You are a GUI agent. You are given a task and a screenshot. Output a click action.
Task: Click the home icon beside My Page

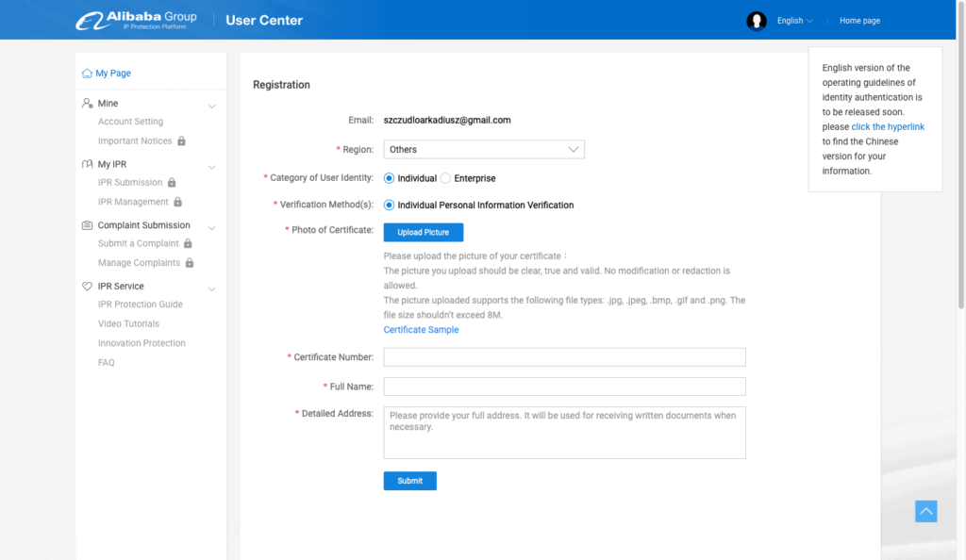pyautogui.click(x=87, y=74)
